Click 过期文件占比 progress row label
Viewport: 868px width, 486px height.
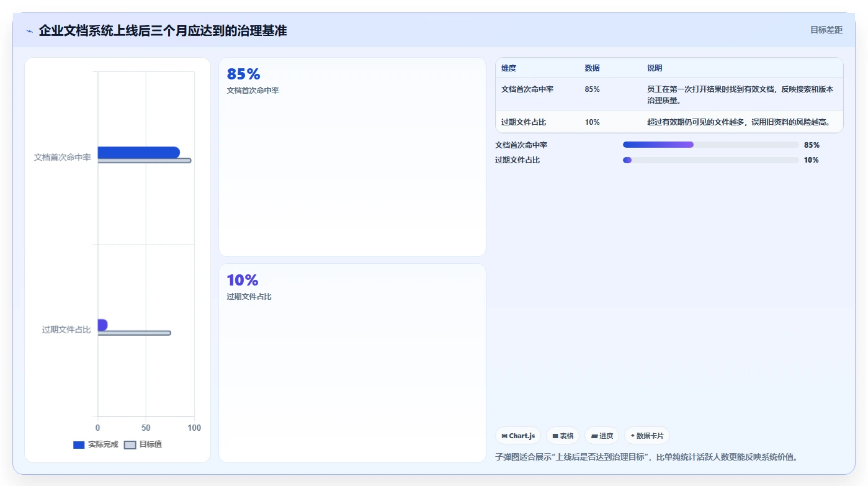tap(517, 160)
